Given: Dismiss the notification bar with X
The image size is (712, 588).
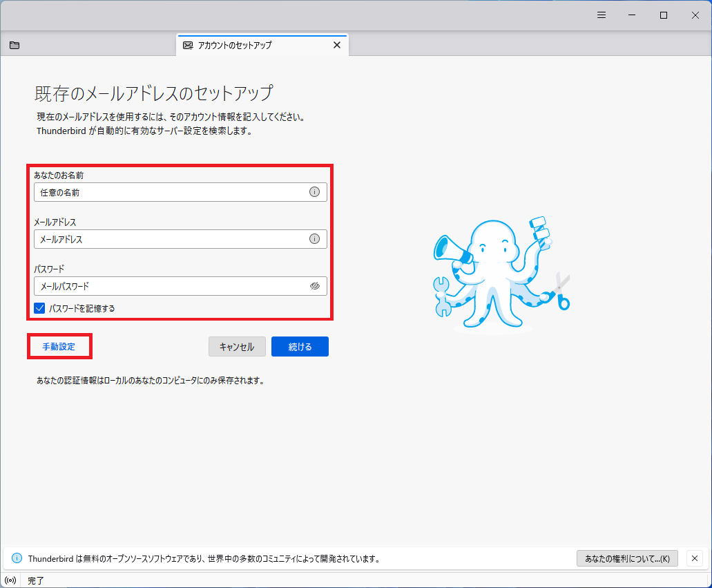Looking at the screenshot, I should tap(695, 558).
